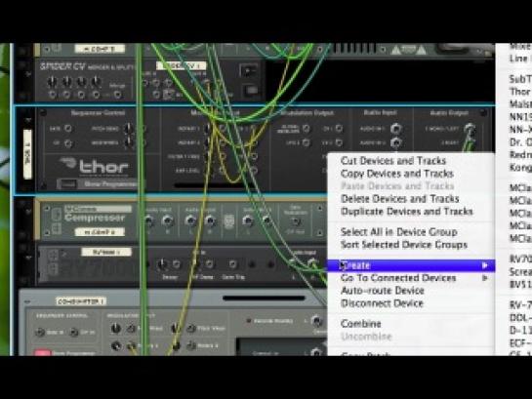Fold the MClass Compressor device arrow

[28, 211]
